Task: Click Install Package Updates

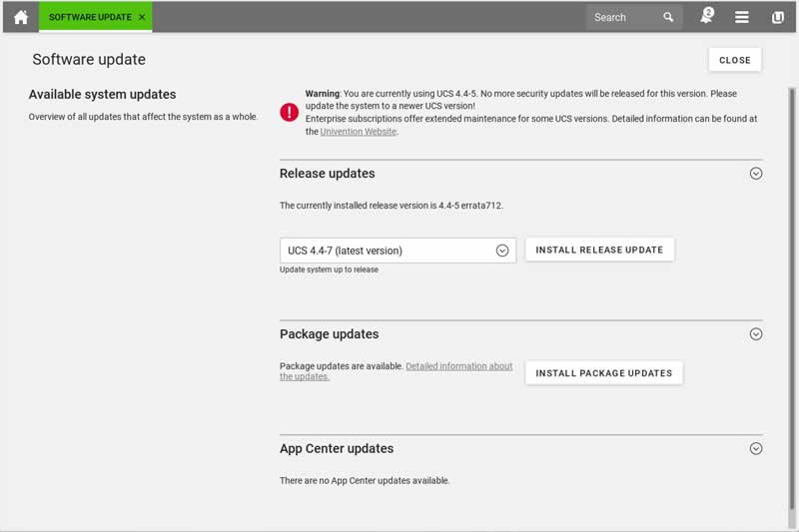Action: (603, 373)
